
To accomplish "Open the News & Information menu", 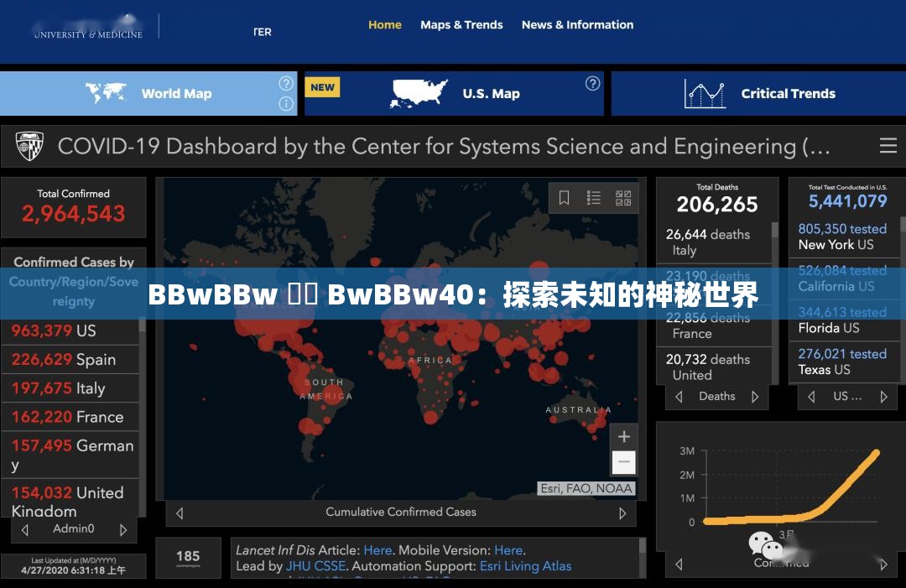I will pyautogui.click(x=577, y=25).
